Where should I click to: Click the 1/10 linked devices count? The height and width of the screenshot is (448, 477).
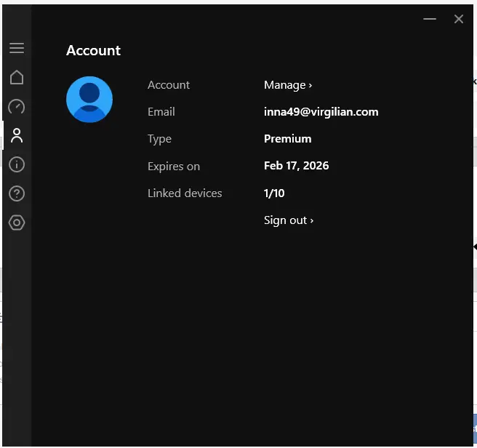(x=274, y=193)
